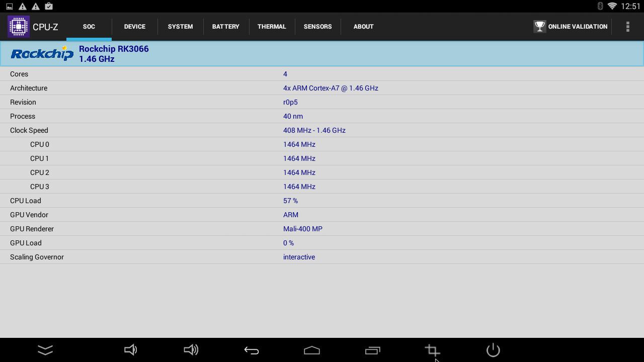Tap the r0p5 revision value
This screenshot has width=644, height=362.
coord(290,102)
